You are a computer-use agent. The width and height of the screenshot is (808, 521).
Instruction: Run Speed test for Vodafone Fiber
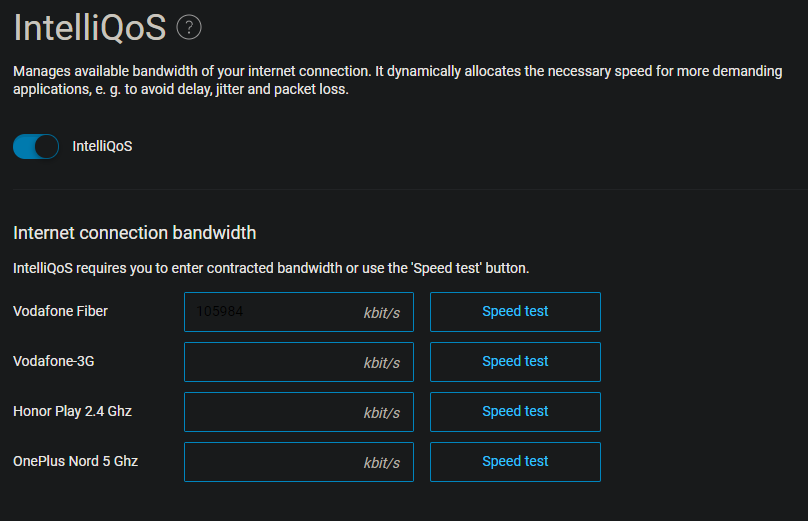pyautogui.click(x=515, y=312)
